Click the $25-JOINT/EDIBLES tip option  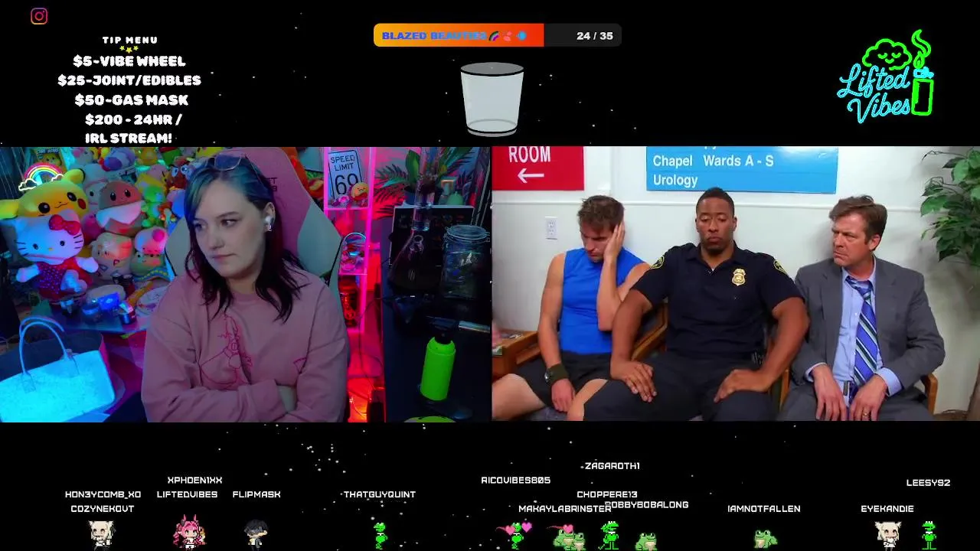click(x=129, y=80)
